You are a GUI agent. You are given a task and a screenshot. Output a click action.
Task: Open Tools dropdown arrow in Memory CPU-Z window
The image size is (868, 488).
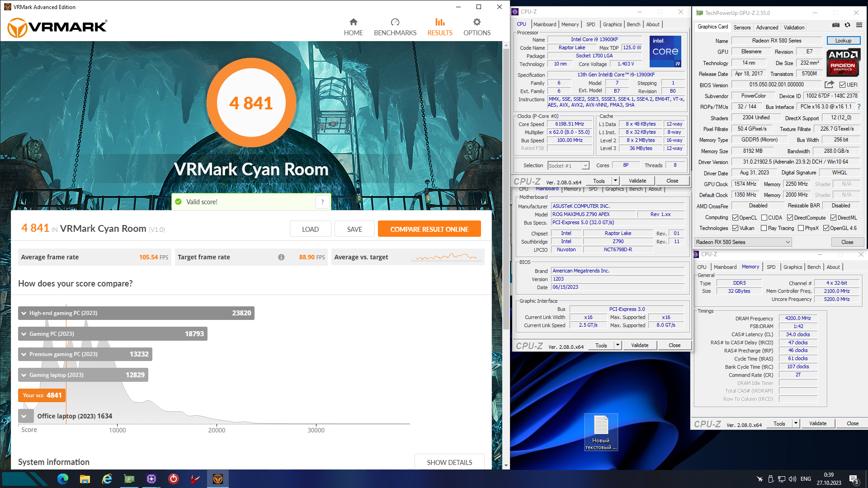click(x=796, y=423)
